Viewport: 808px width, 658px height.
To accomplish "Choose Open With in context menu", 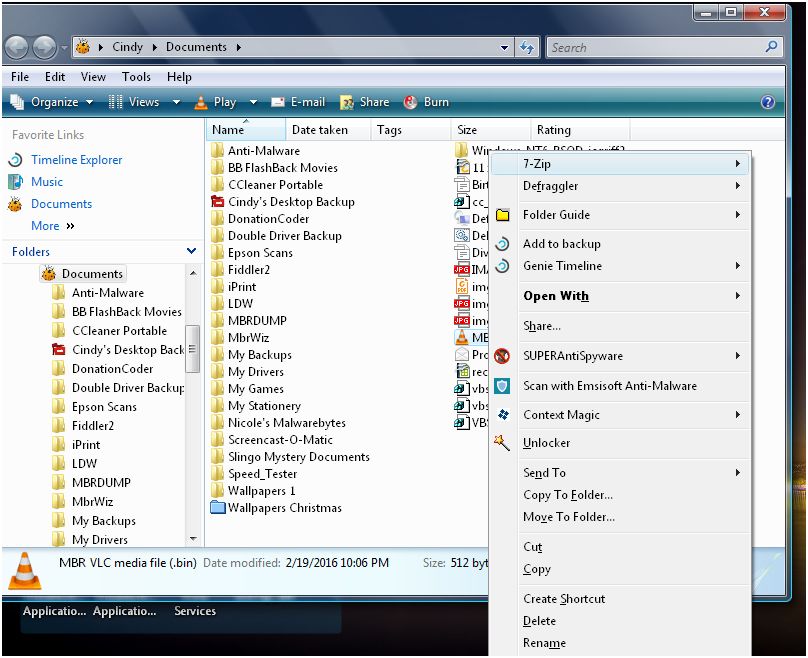I will point(620,296).
